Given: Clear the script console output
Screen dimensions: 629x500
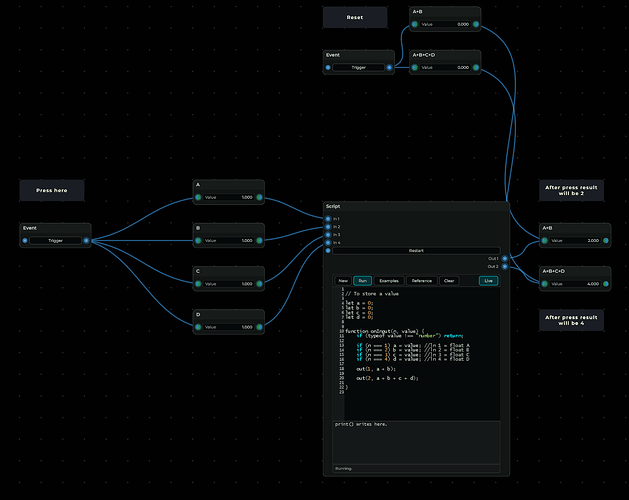Looking at the screenshot, I should click(x=449, y=281).
